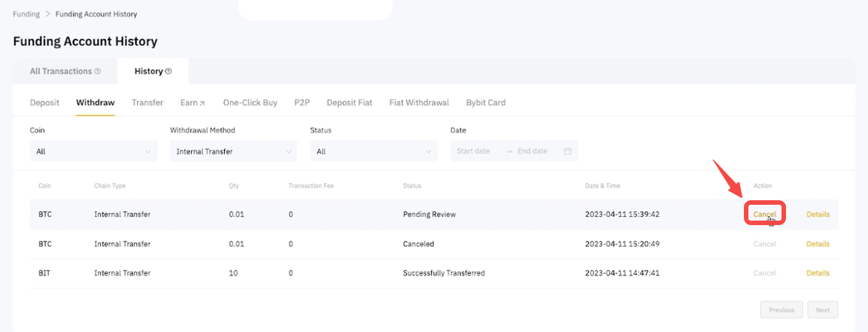Click the Start date input field

pyautogui.click(x=474, y=151)
